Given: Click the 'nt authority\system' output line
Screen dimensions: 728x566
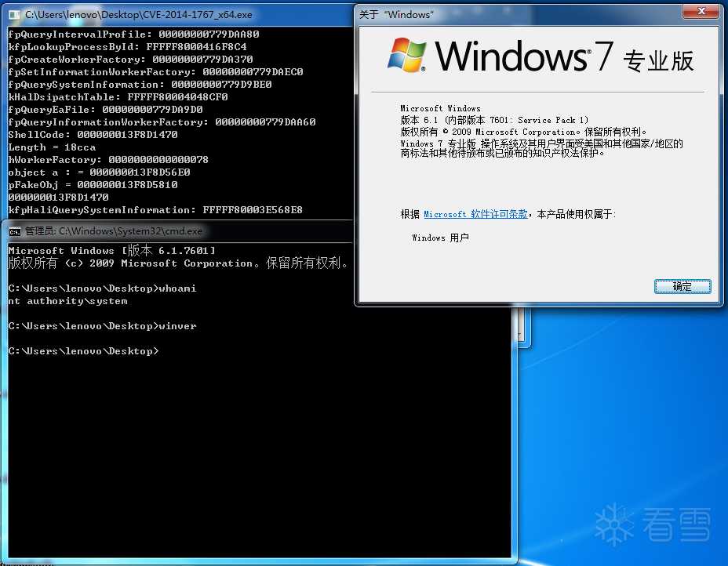Looking at the screenshot, I should point(67,301).
